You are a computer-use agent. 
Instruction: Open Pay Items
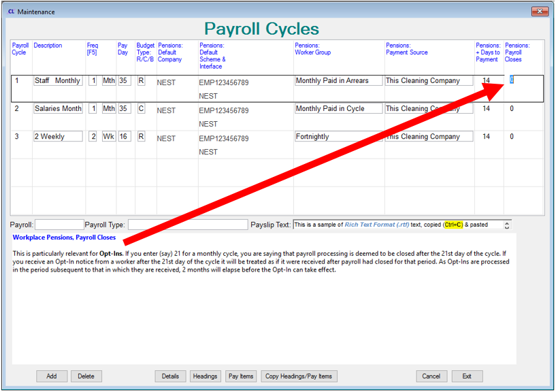(x=241, y=376)
